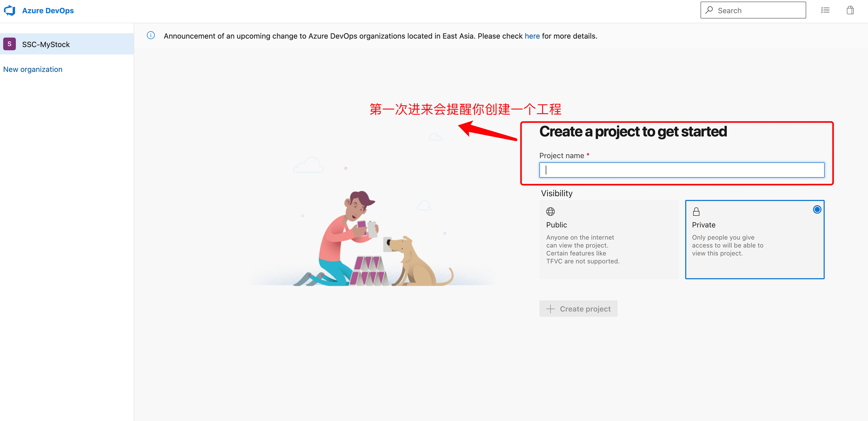The image size is (868, 421).
Task: Choose Public visibility option
Action: point(609,240)
